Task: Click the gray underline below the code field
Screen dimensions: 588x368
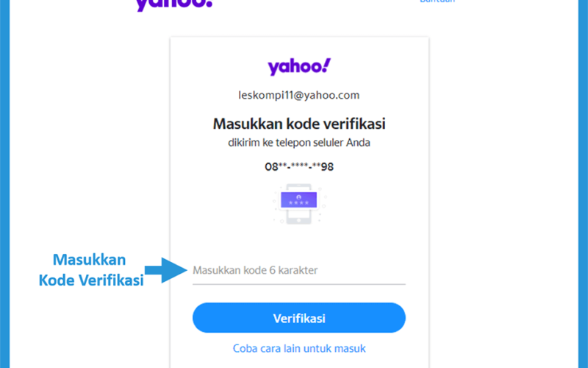Action: [299, 284]
